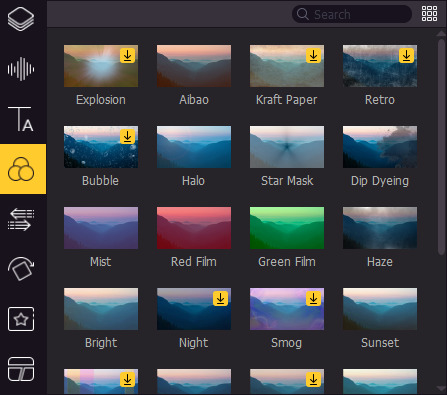
Task: Open the Media layers sidebar tab
Action: point(21,19)
